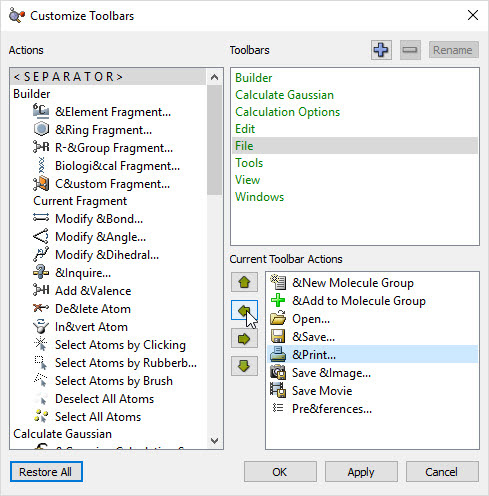Click the Open folder icon
Viewport: 489px width, 496px height.
tap(278, 318)
